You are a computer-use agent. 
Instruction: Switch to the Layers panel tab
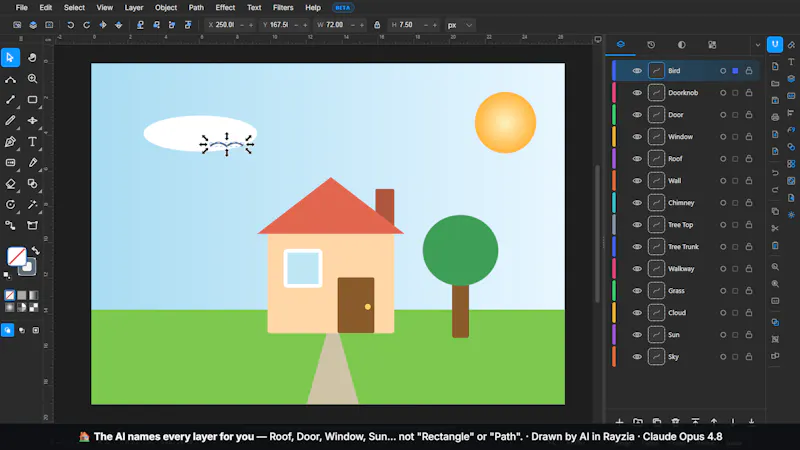click(620, 45)
